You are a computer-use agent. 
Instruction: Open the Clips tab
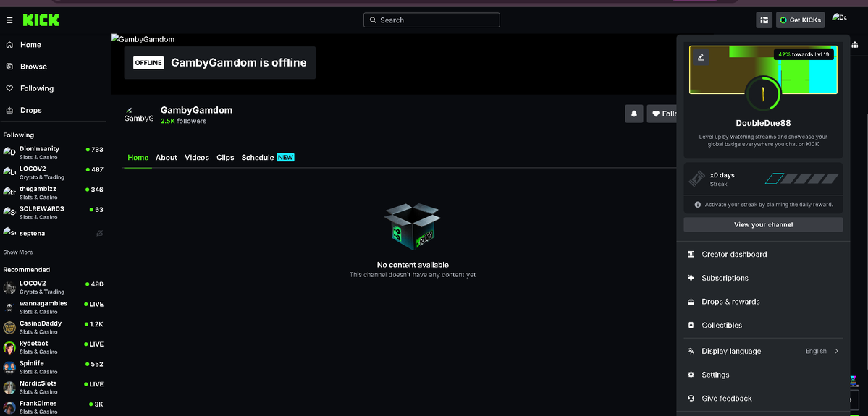coord(225,158)
